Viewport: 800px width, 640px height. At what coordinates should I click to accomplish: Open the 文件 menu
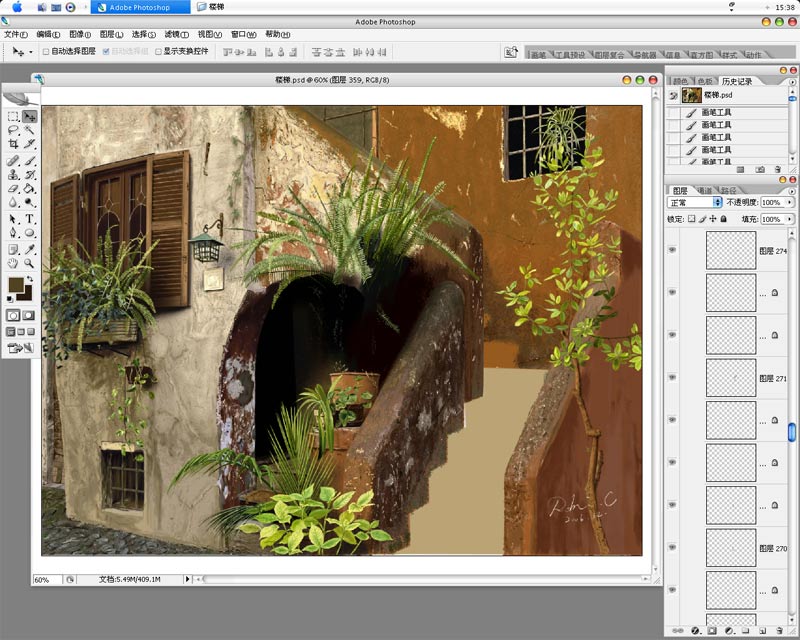pos(16,34)
